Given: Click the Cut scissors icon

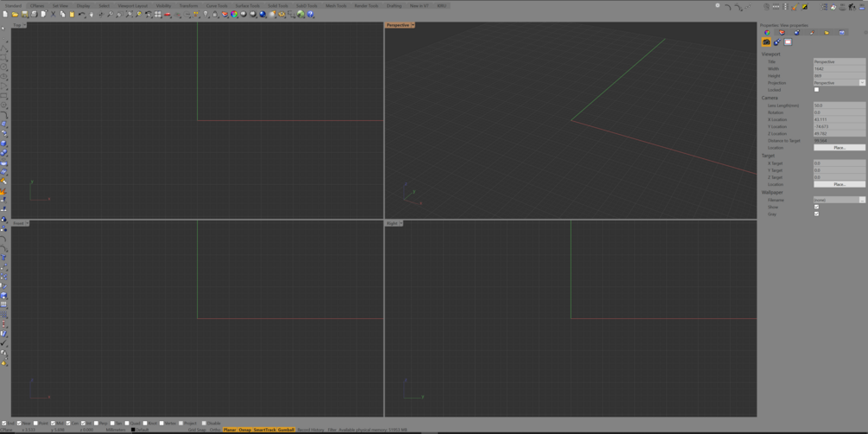Looking at the screenshot, I should click(x=54, y=14).
